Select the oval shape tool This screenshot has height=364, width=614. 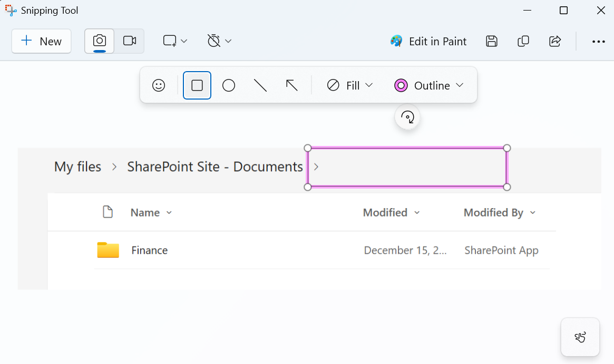229,85
